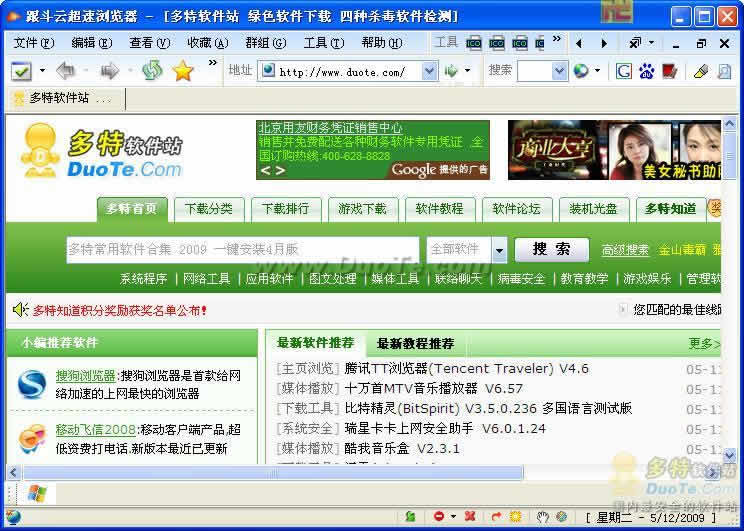Open the 酷我音乐盒 V2.3.1 link

tap(401, 448)
